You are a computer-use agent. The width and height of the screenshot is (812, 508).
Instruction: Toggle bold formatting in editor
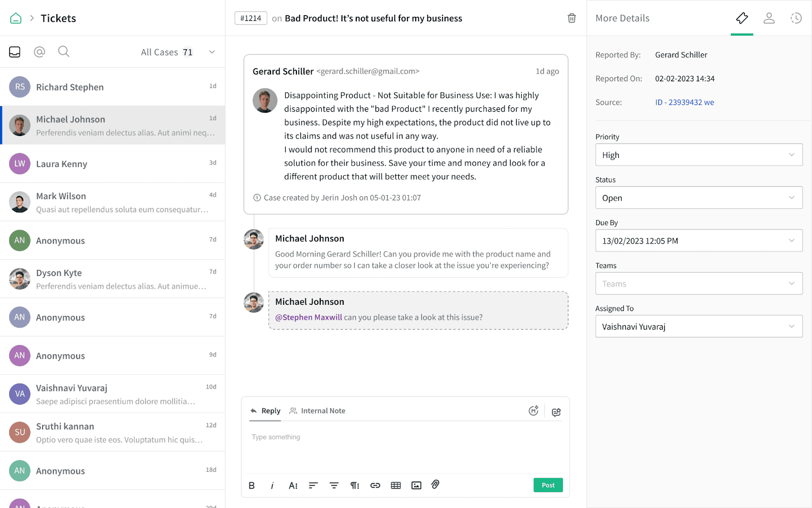(252, 485)
